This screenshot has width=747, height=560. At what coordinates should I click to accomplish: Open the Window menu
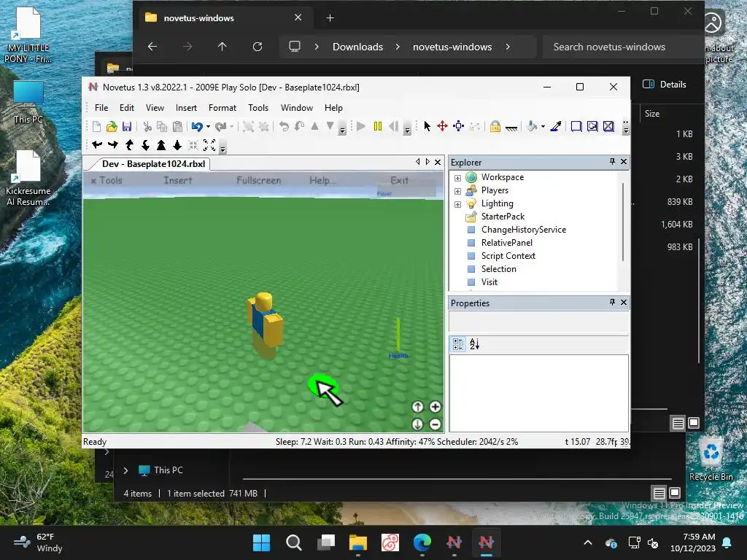296,108
